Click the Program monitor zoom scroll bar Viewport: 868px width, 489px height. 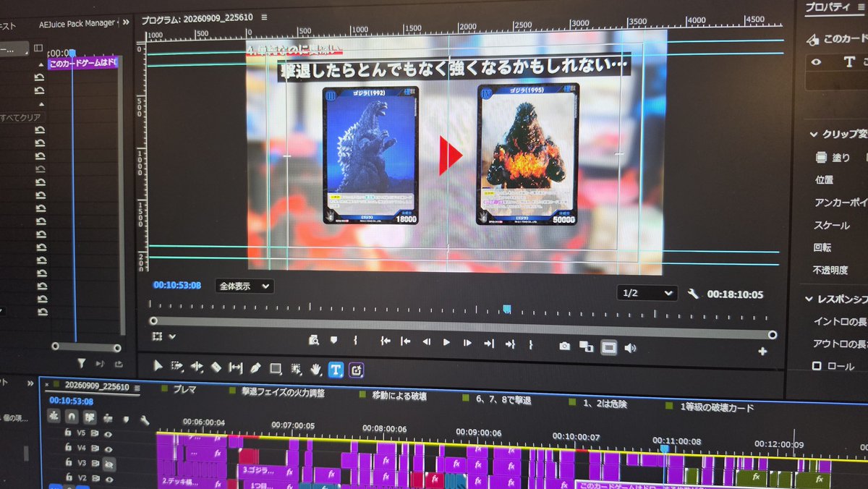click(463, 327)
